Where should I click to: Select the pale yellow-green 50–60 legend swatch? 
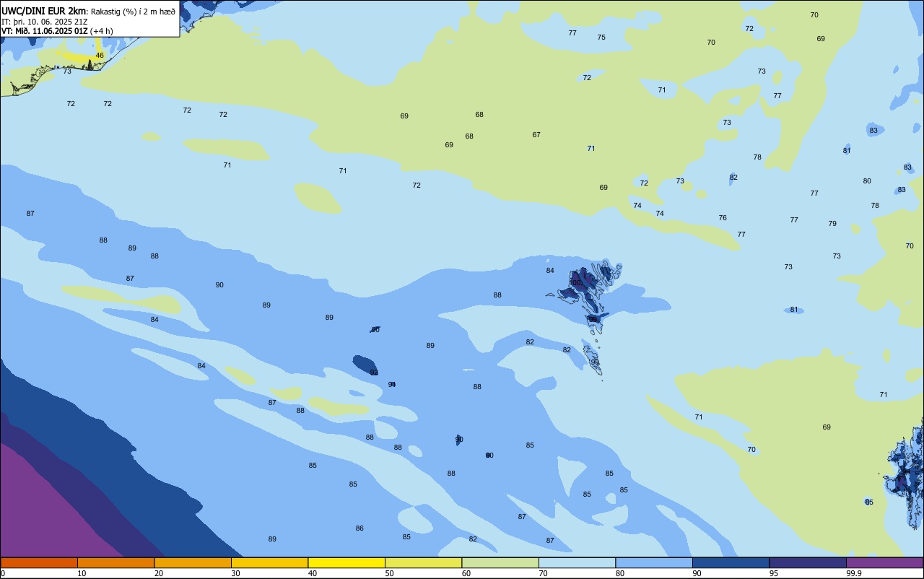423,562
